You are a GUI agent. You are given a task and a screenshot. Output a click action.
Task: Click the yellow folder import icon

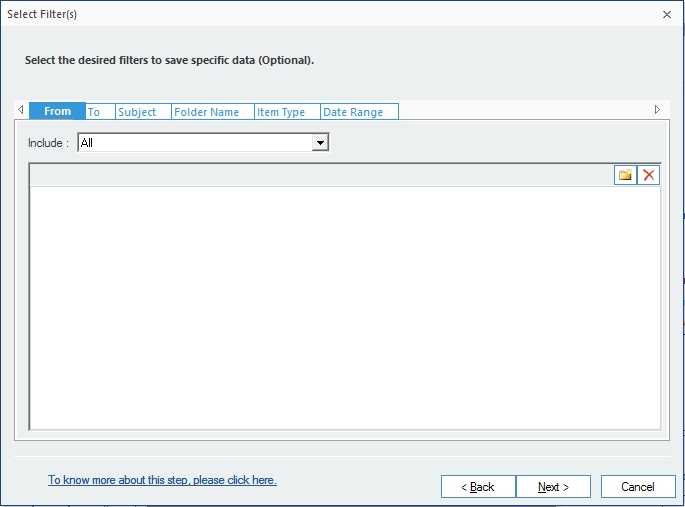click(625, 175)
